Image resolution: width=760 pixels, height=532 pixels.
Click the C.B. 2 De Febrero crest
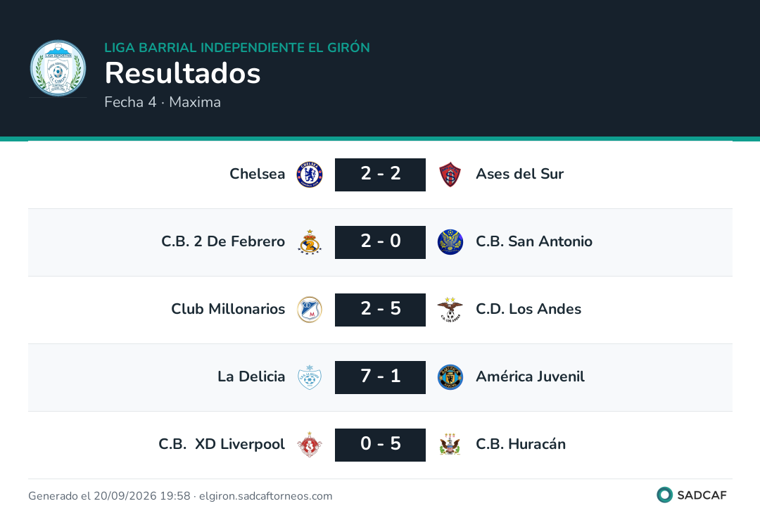309,242
